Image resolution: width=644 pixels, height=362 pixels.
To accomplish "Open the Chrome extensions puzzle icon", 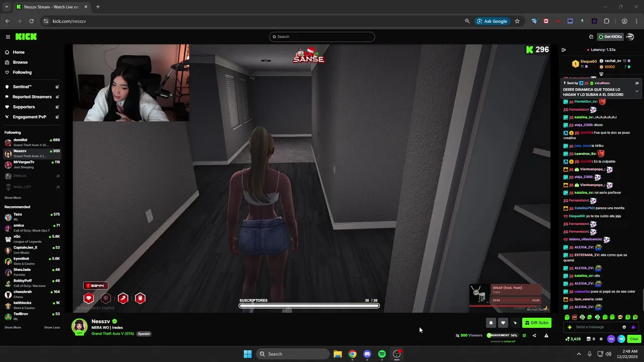I will [x=606, y=21].
